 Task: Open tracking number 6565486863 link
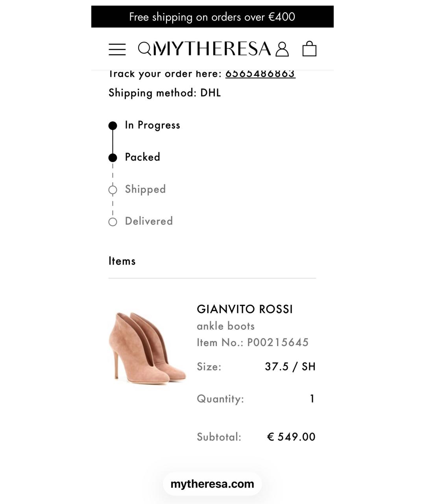[x=260, y=73]
